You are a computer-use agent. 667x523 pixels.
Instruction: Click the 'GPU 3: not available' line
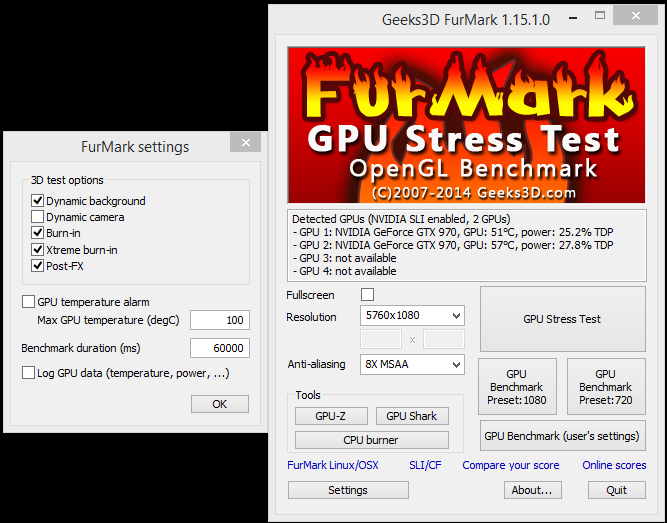click(344, 258)
